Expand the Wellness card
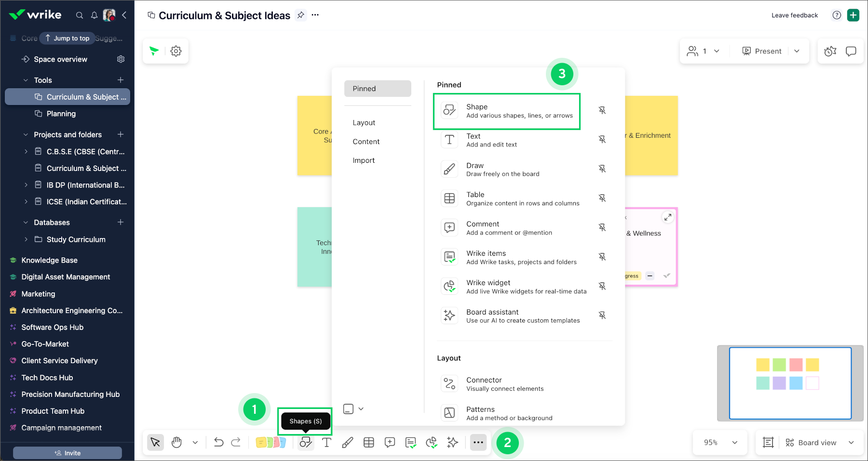The width and height of the screenshot is (868, 461). click(x=668, y=217)
